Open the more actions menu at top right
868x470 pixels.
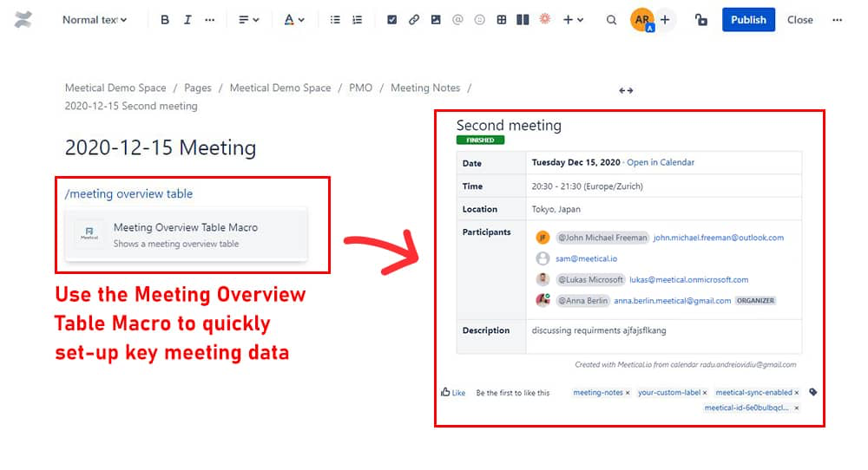(837, 20)
